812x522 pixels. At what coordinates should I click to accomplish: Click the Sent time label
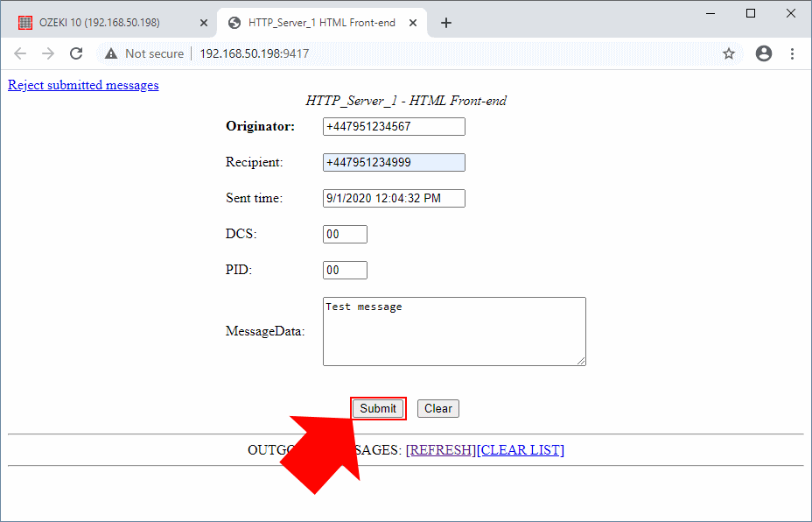(x=255, y=198)
